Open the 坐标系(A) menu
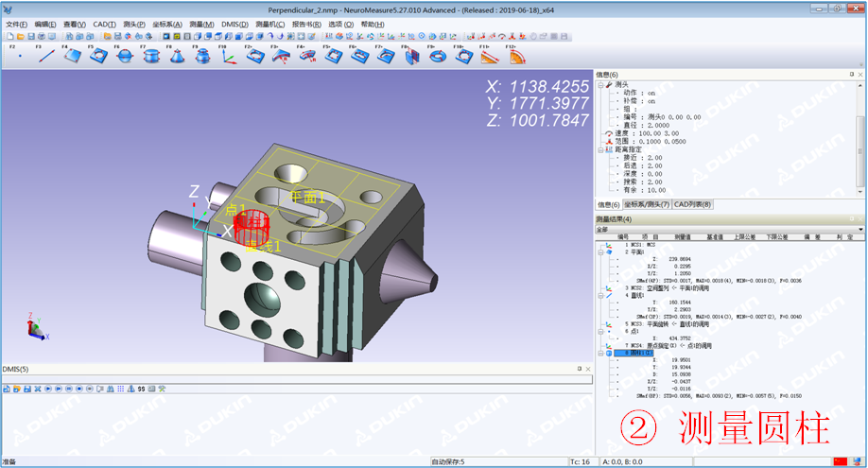This screenshot has height=468, width=868. [x=165, y=24]
